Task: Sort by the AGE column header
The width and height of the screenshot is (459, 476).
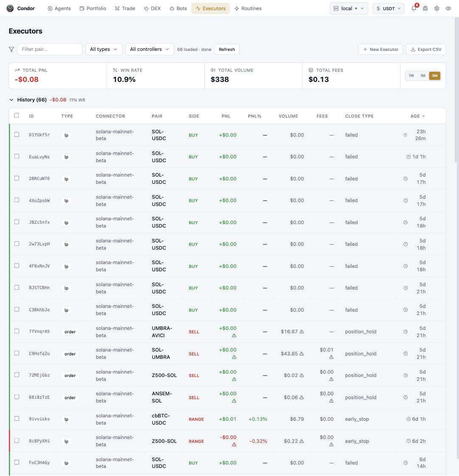Action: [418, 116]
